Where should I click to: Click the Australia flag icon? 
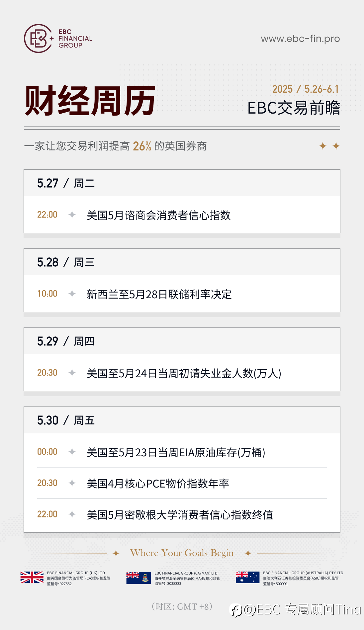point(247,577)
